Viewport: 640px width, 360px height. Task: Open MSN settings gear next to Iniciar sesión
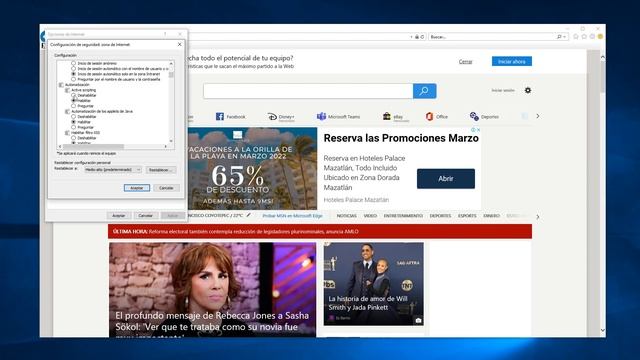point(528,90)
